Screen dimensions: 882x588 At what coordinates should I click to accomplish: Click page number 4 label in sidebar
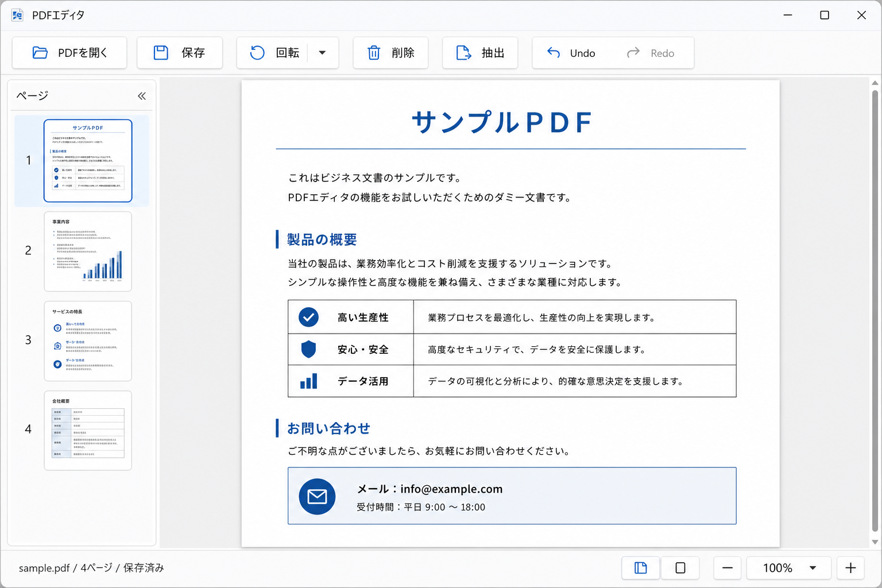pos(28,429)
